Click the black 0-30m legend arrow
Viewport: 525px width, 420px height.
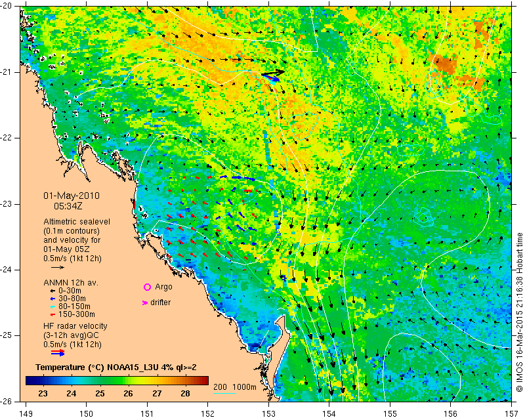[x=52, y=291]
